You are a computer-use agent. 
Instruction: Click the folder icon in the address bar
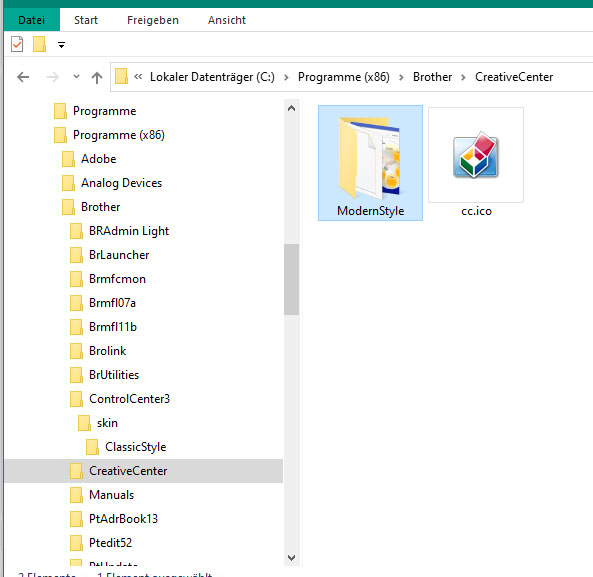click(x=121, y=76)
